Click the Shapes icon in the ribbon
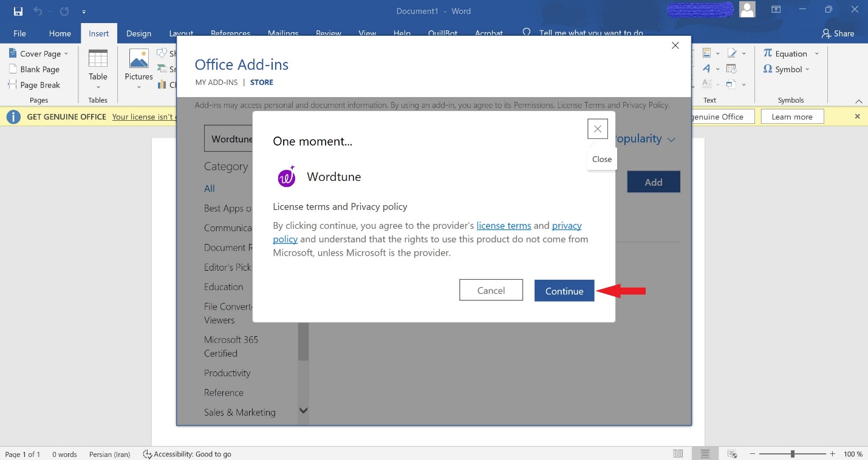Screen dimensions: 868x460 (162, 53)
